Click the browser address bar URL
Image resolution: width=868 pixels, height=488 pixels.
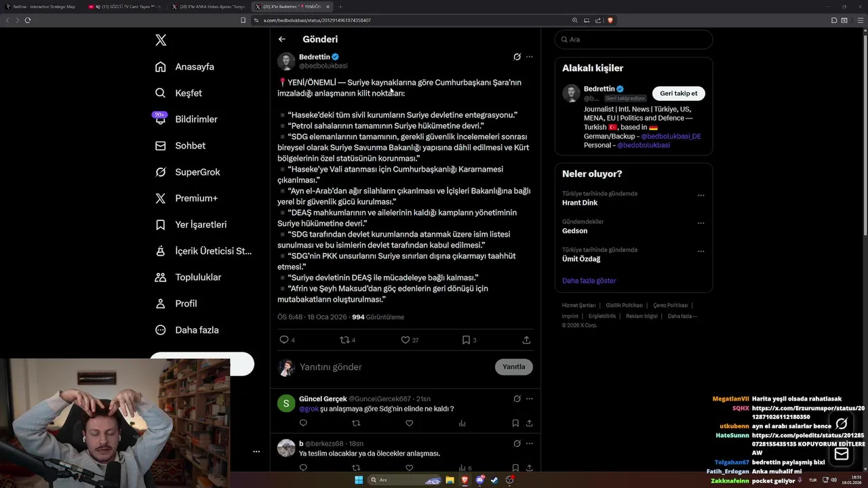(x=317, y=20)
